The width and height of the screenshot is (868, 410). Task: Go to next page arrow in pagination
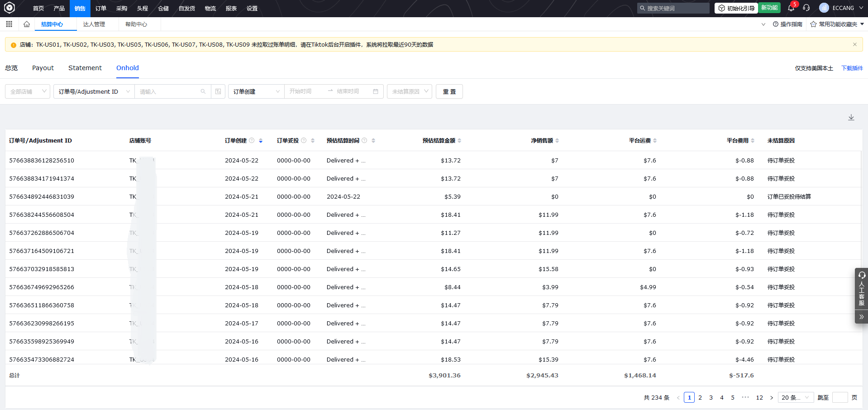[772, 398]
